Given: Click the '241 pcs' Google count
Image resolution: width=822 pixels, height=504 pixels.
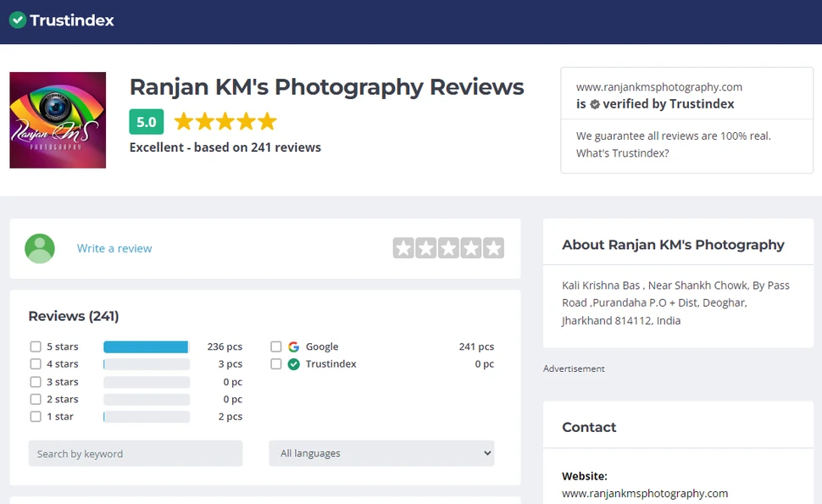Looking at the screenshot, I should (x=476, y=346).
